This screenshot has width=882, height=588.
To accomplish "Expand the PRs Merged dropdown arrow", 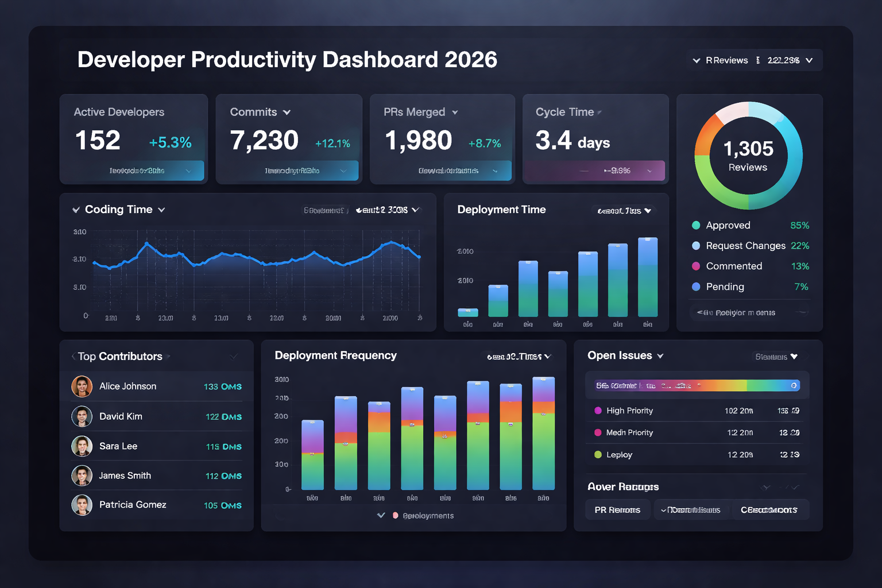I will 455,113.
